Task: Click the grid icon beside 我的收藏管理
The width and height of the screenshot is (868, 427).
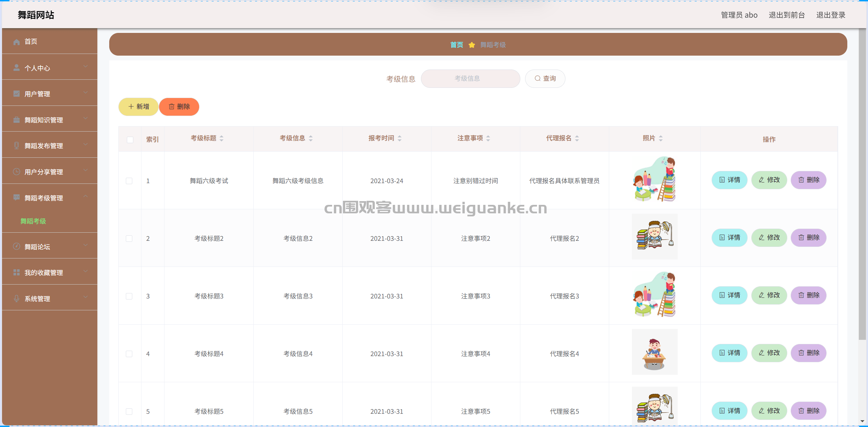Action: (16, 272)
